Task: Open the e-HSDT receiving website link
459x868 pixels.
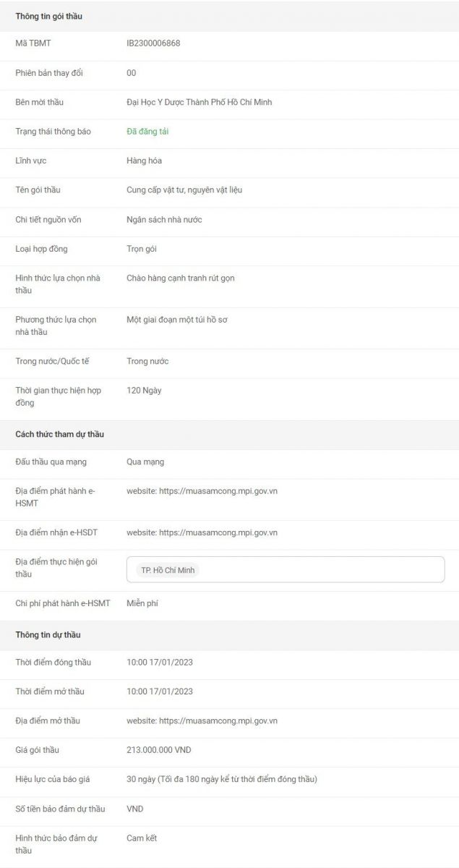Action: click(x=202, y=533)
